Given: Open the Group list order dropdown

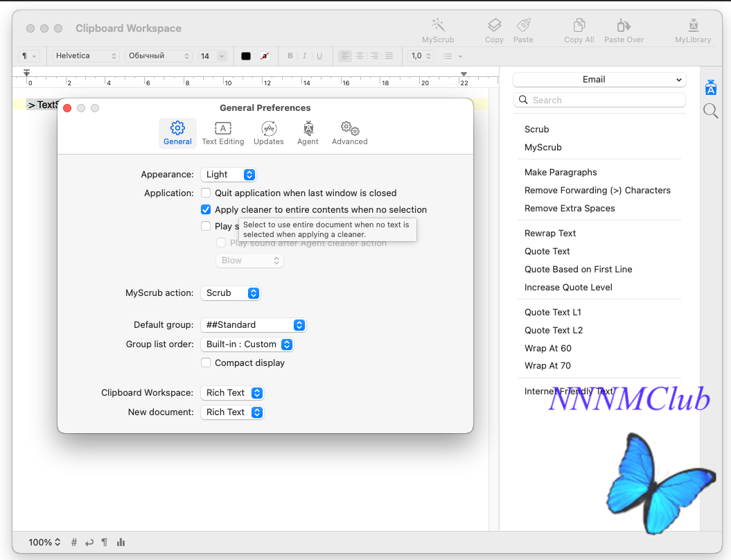Looking at the screenshot, I should pos(247,344).
